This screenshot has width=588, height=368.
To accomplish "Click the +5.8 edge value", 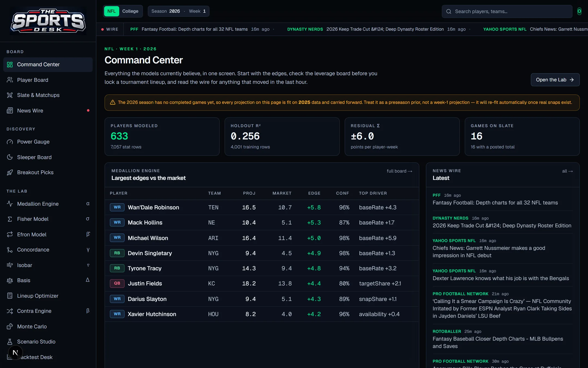I will pyautogui.click(x=314, y=207).
